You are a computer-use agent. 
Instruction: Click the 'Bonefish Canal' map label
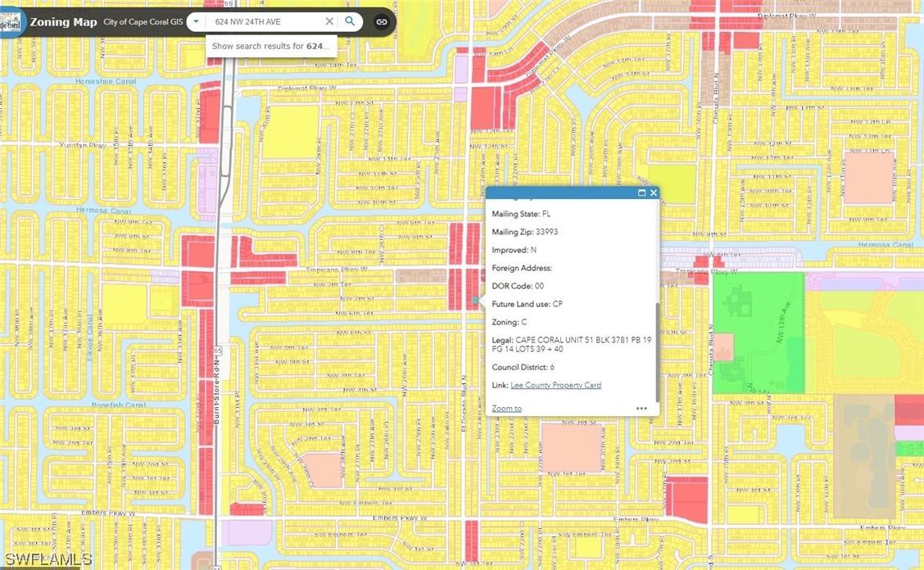[119, 405]
